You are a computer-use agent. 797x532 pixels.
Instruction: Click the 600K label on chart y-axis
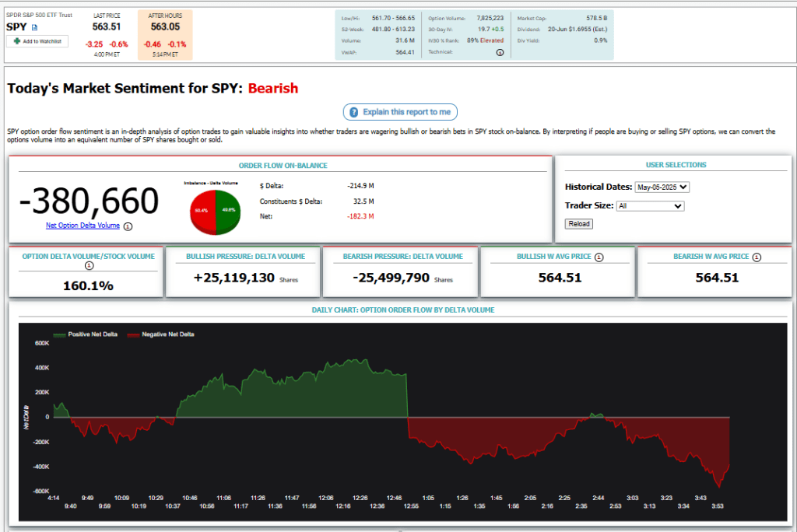click(42, 344)
